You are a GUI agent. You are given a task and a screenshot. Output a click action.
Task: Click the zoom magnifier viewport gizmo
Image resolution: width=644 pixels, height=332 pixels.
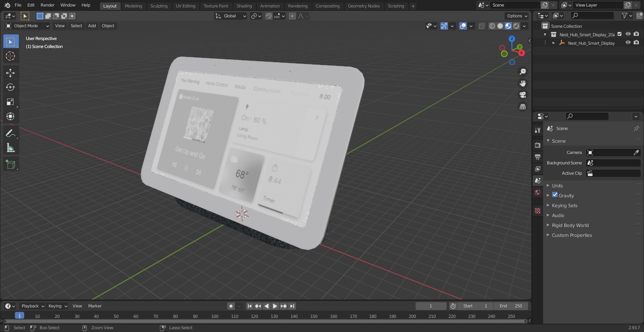click(x=522, y=72)
